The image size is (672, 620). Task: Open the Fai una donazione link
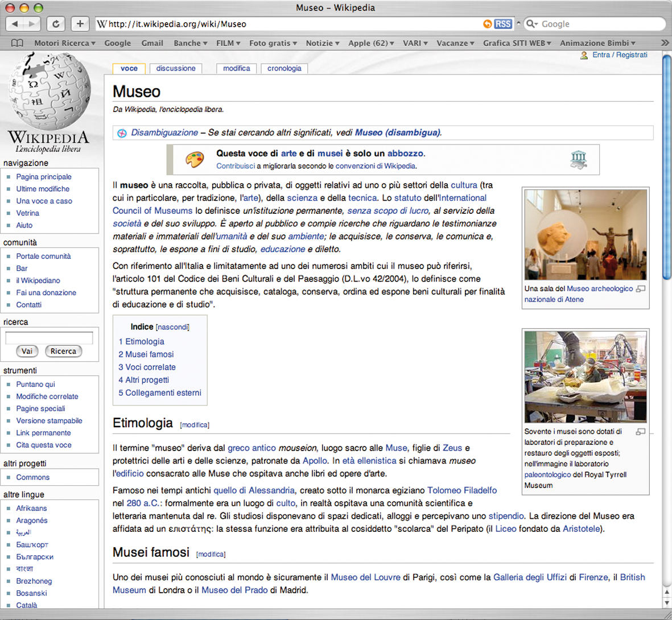46,292
